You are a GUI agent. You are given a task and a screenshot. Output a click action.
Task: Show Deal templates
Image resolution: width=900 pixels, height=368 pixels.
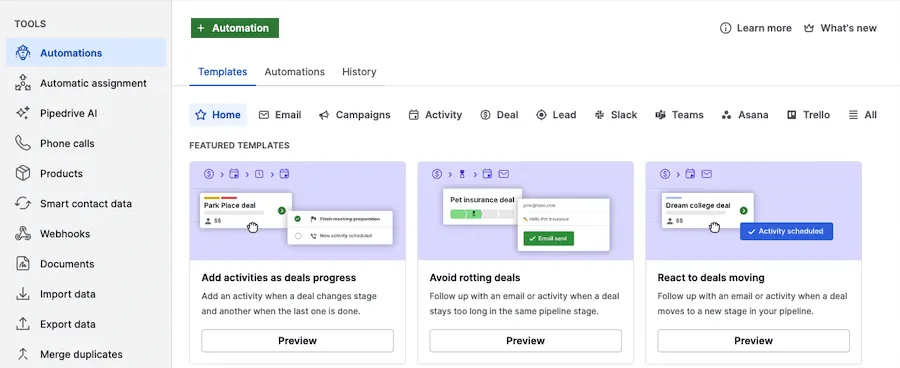499,115
